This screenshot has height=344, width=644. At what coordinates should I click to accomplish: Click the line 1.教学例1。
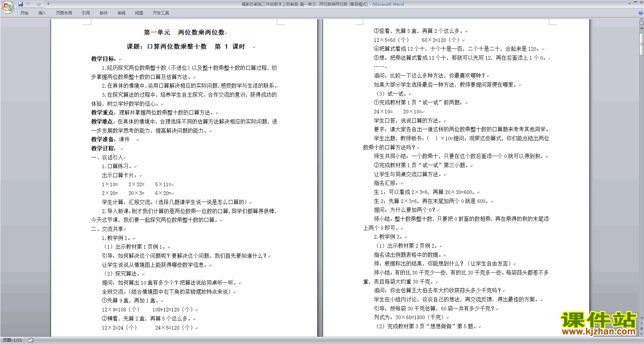[117, 238]
